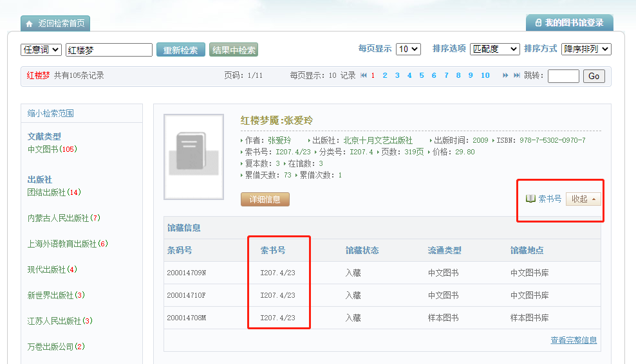
Task: Click the 结果中检索 button
Action: 234,50
